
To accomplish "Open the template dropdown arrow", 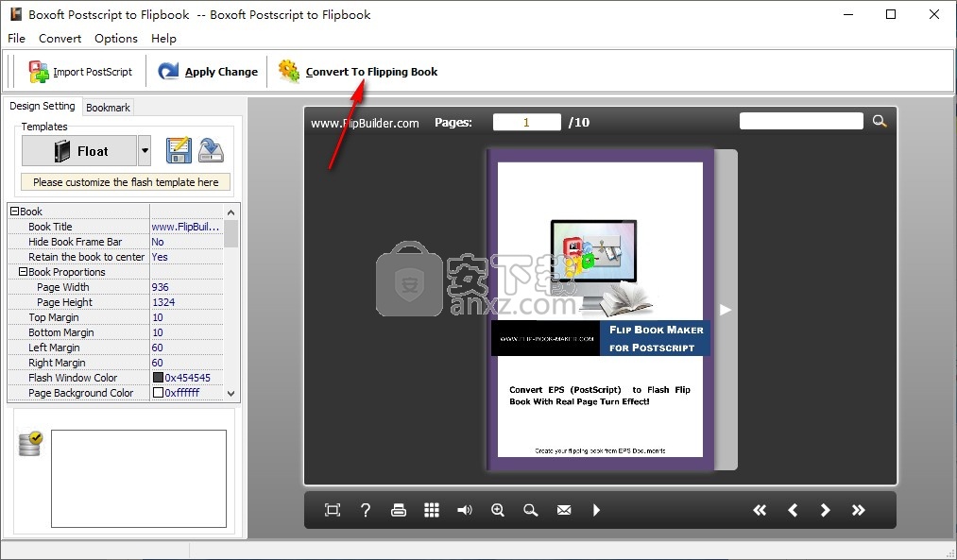I will point(145,151).
